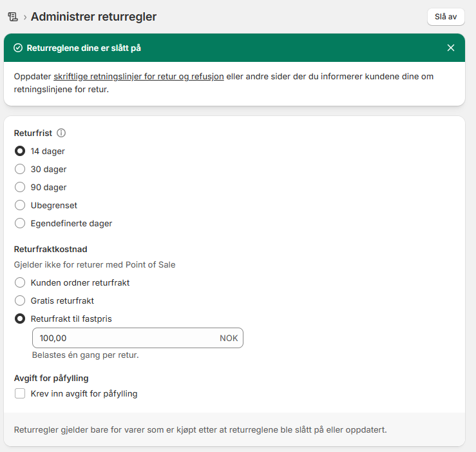Viewport: 476px width, 452px height.
Task: Select Returfrakt til fastpris
Action: coord(20,319)
